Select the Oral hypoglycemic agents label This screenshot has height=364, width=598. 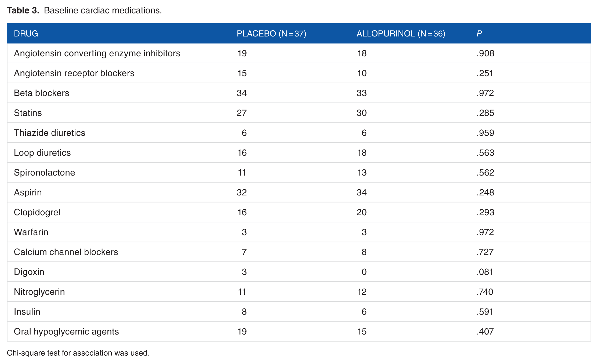[66, 331]
